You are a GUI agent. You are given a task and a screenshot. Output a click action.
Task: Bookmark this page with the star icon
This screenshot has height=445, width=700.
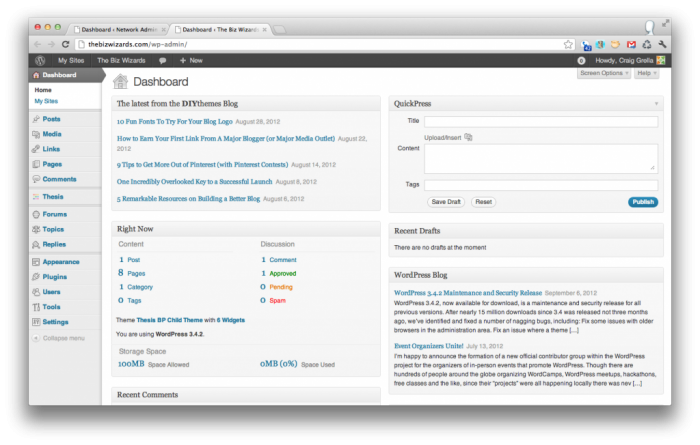(x=568, y=44)
